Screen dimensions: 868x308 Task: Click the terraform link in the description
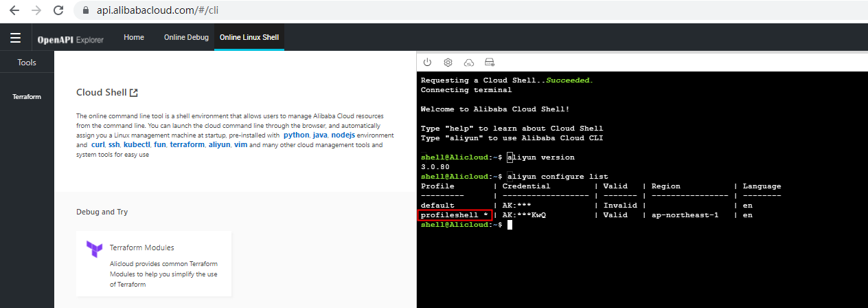pyautogui.click(x=187, y=145)
